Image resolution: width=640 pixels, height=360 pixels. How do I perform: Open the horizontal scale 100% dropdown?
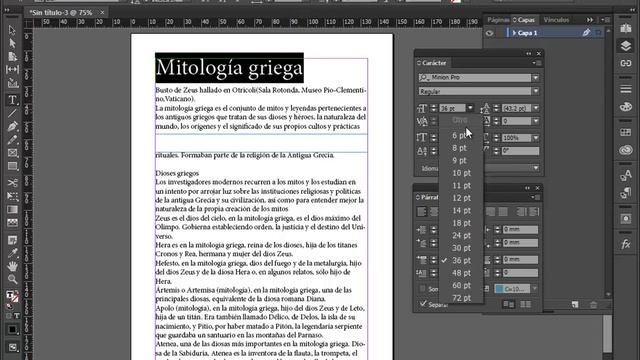point(536,138)
